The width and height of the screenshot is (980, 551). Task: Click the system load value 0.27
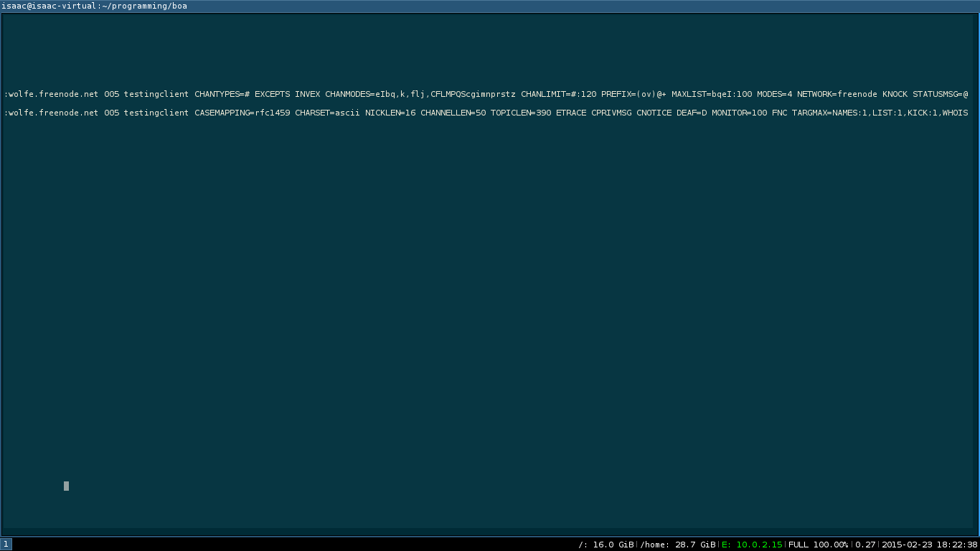[865, 545]
